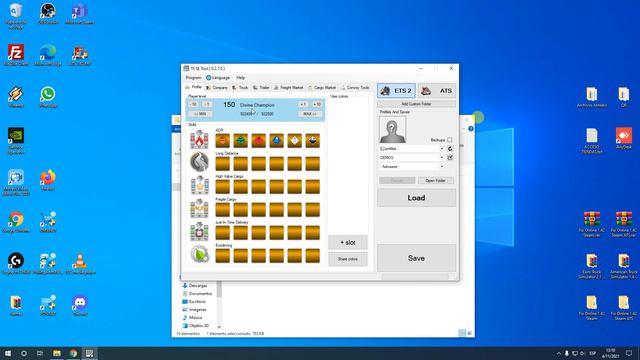Open the Recycle Bin on desktop
Image resolution: width=640 pixels, height=360 pixels.
(16, 16)
